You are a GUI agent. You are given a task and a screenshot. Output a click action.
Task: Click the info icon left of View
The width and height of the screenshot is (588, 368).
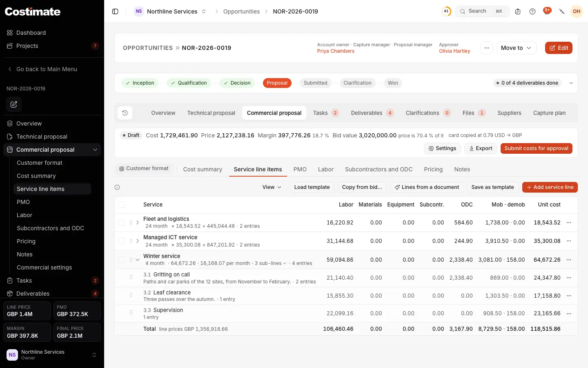point(117,187)
